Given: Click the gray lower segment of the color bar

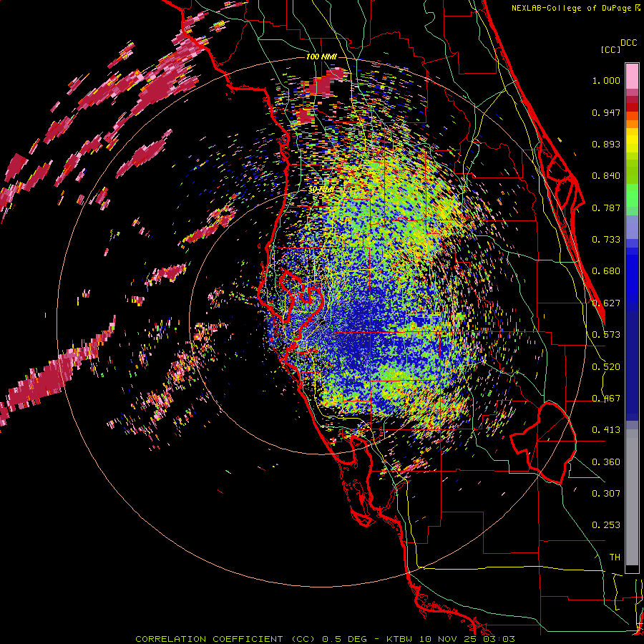Looking at the screenshot, I should click(x=632, y=497).
